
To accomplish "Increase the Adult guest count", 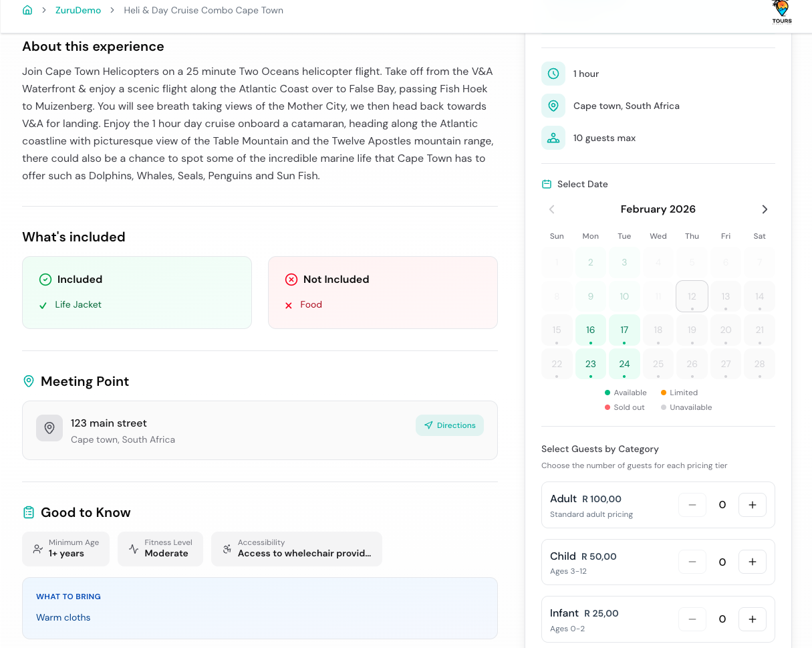I will point(752,505).
